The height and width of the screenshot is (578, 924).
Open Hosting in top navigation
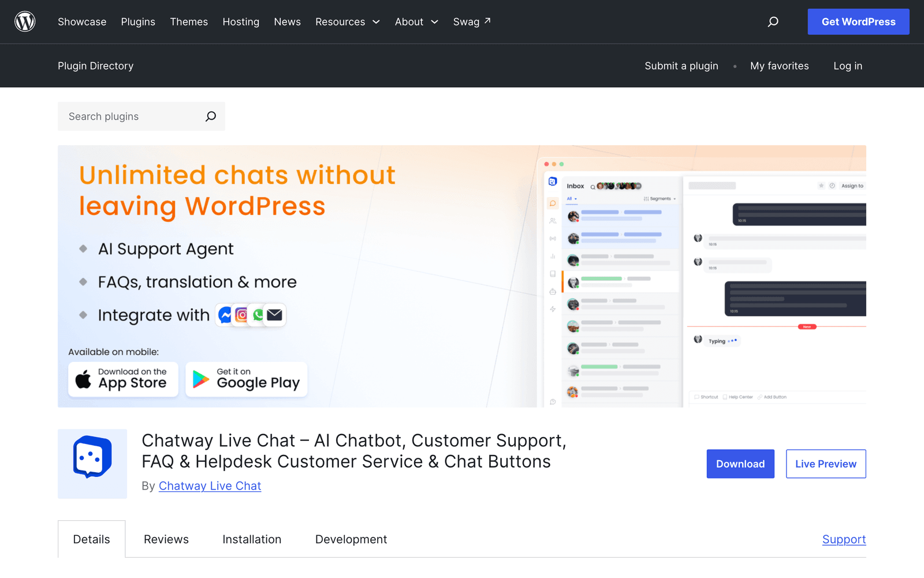pyautogui.click(x=241, y=22)
